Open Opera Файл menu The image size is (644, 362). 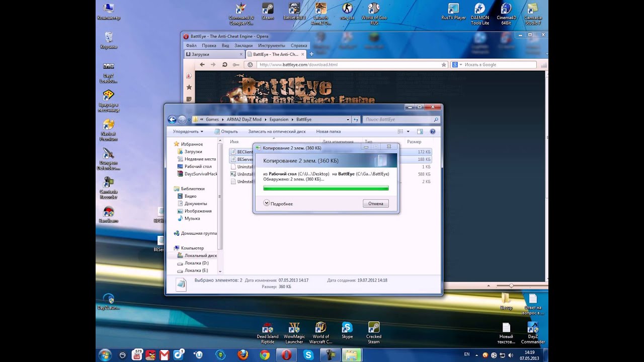191,46
